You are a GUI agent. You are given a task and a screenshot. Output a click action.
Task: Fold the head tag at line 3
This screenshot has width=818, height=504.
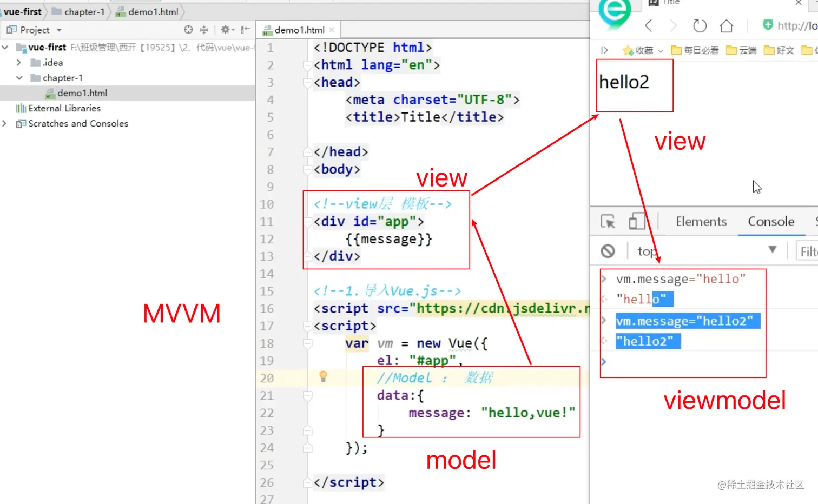click(307, 83)
